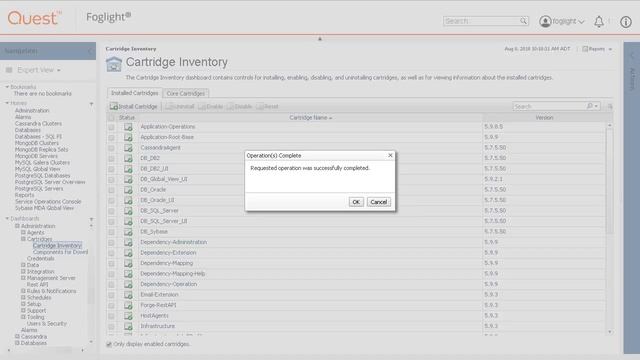Open MongoDB Clusters under Homes
This screenshot has height=360, width=640.
click(x=37, y=143)
